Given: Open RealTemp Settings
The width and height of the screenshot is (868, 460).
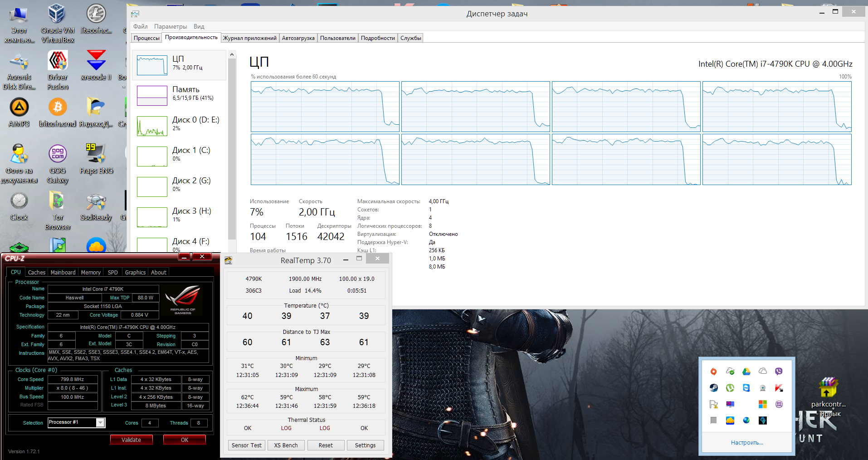Looking at the screenshot, I should [365, 445].
